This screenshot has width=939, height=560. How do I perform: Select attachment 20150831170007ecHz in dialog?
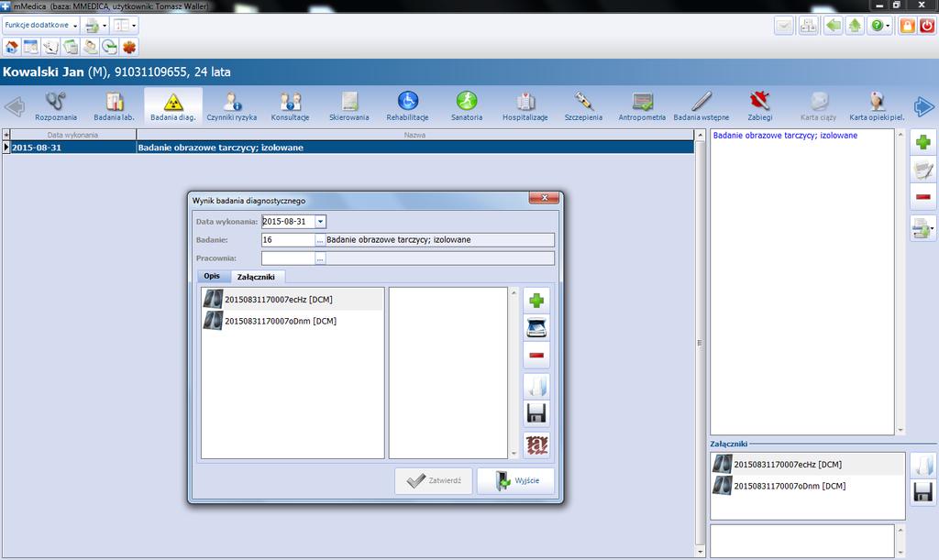point(293,299)
